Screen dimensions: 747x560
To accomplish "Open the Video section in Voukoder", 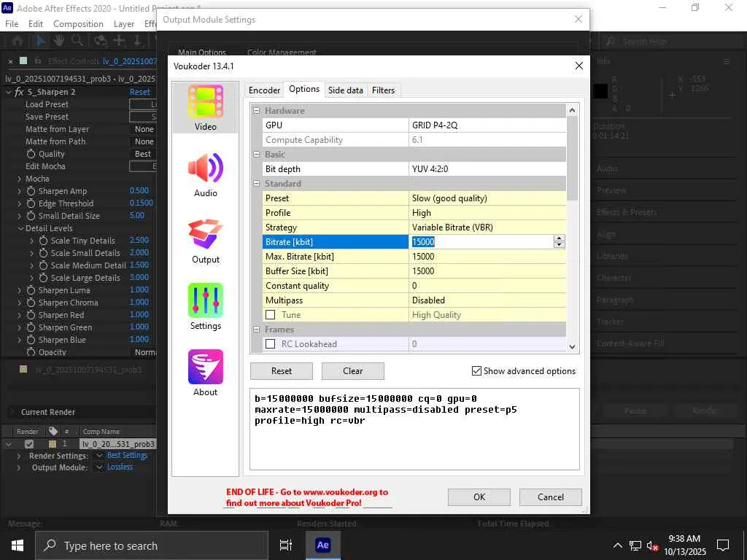I will click(205, 108).
